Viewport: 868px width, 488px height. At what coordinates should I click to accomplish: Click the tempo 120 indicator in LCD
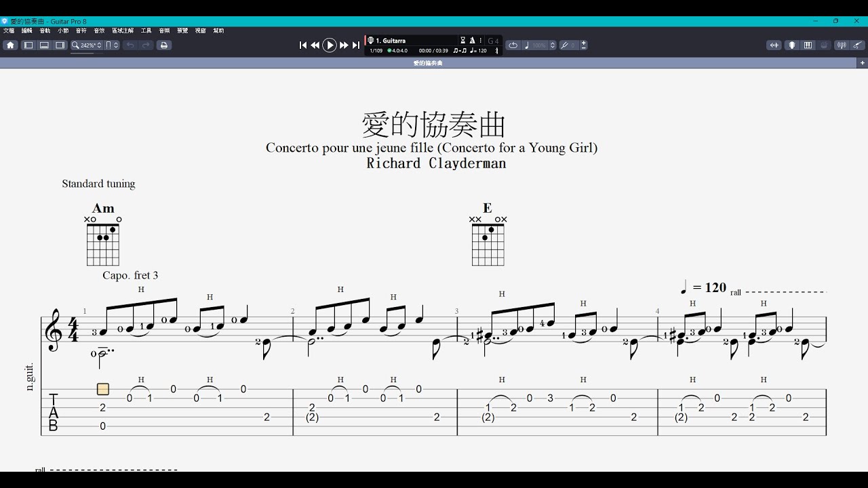click(478, 51)
